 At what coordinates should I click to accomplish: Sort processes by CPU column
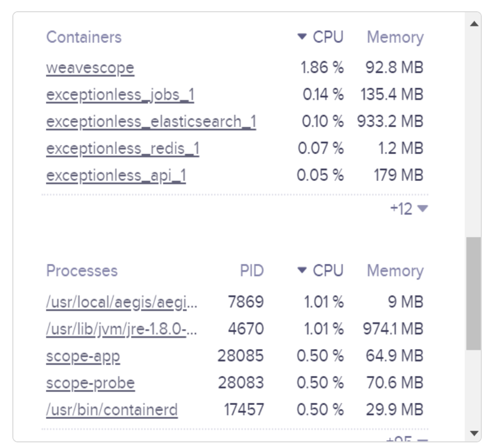[320, 271]
